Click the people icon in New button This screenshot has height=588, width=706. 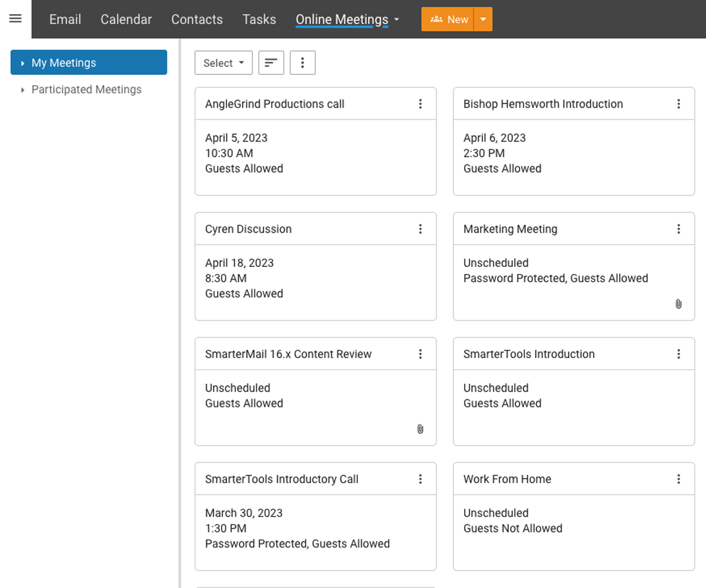click(437, 19)
